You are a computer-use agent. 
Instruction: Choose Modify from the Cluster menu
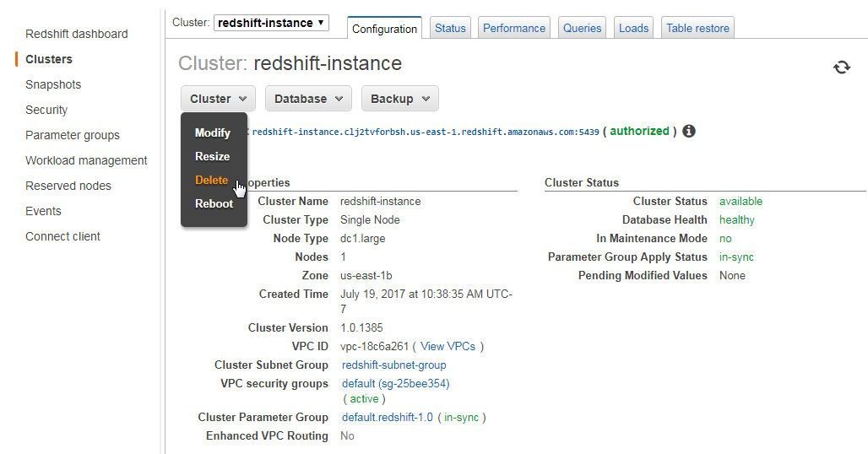(x=213, y=132)
